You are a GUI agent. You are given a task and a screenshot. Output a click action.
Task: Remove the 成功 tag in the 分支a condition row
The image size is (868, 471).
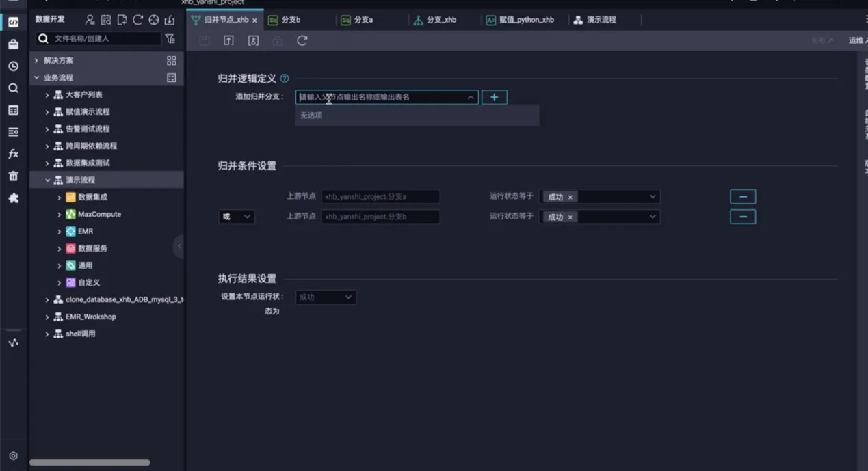[x=570, y=197]
